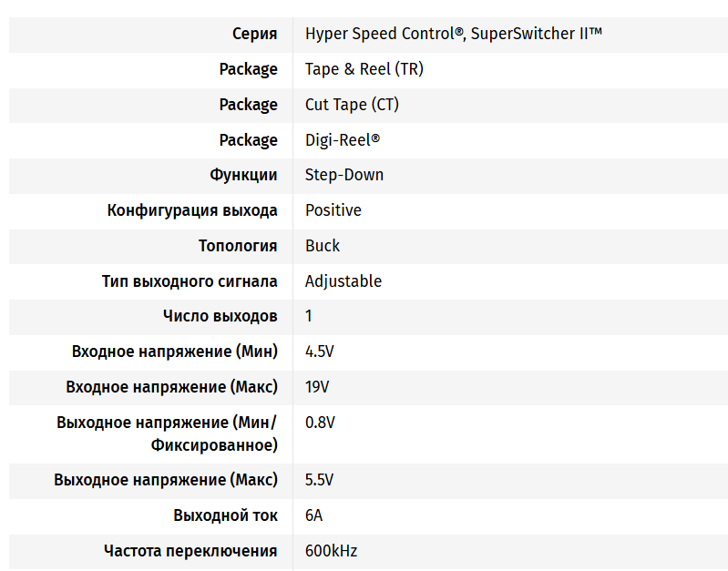Select the "Buck" topology value

tap(323, 246)
